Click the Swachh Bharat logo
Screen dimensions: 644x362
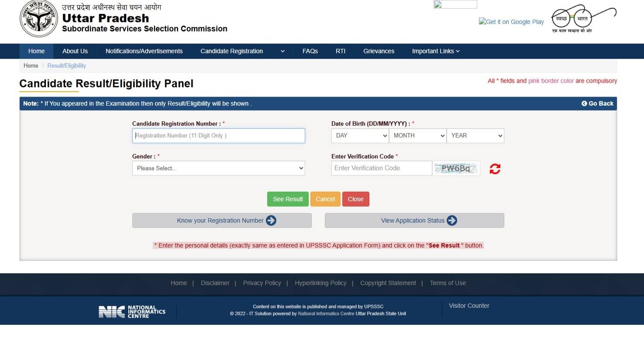(582, 18)
